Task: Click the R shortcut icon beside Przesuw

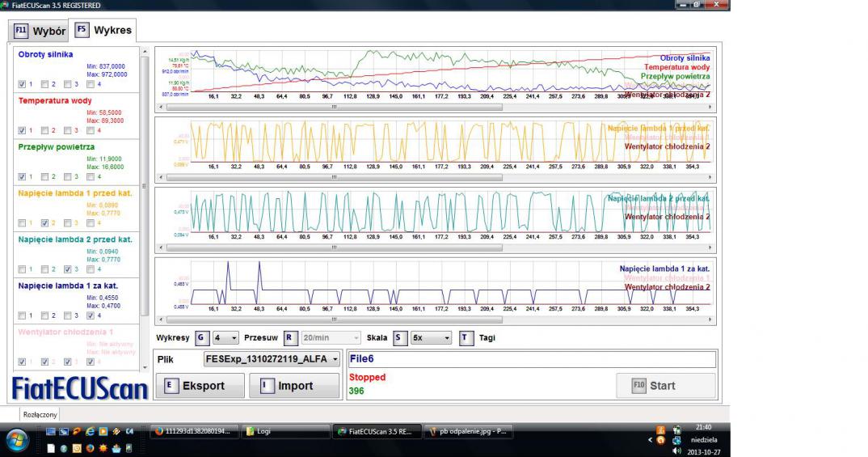Action: (x=291, y=338)
